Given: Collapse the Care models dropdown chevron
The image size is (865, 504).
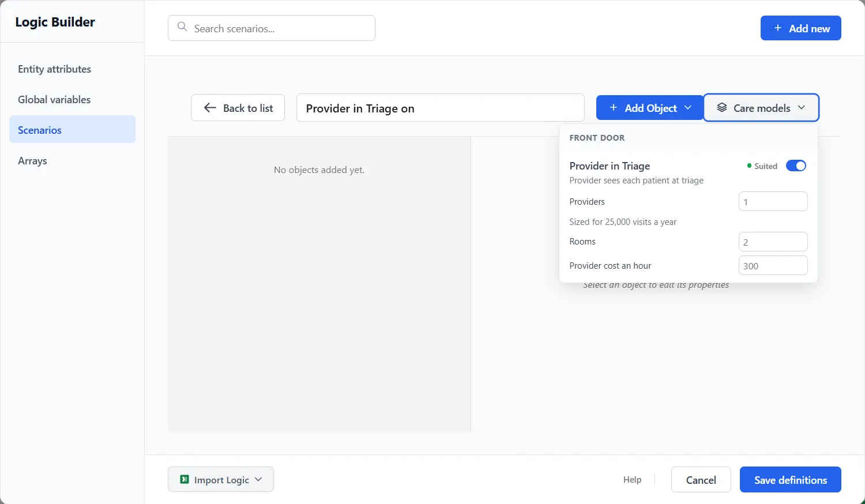Looking at the screenshot, I should [x=802, y=108].
